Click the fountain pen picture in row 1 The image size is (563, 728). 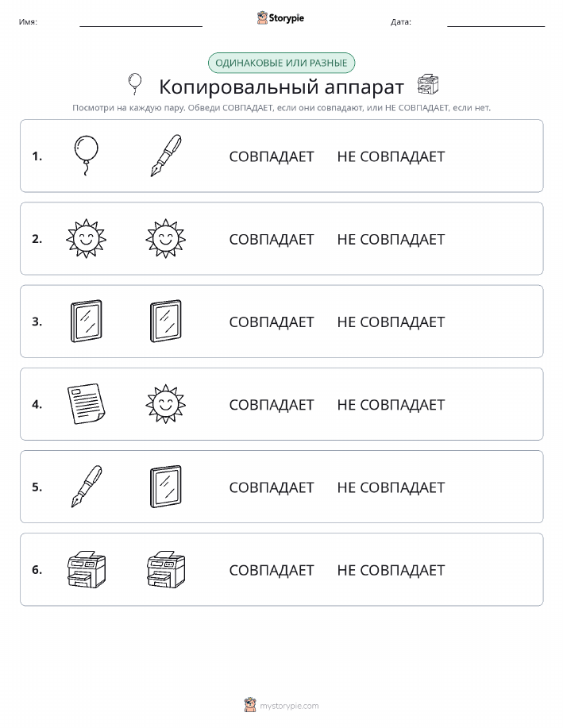166,156
